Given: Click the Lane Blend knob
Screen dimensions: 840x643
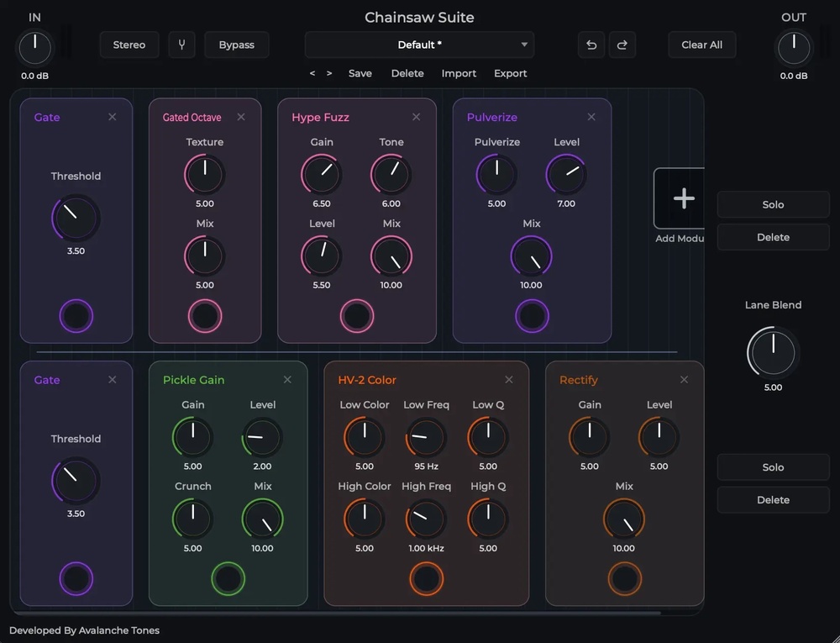Looking at the screenshot, I should pos(773,352).
